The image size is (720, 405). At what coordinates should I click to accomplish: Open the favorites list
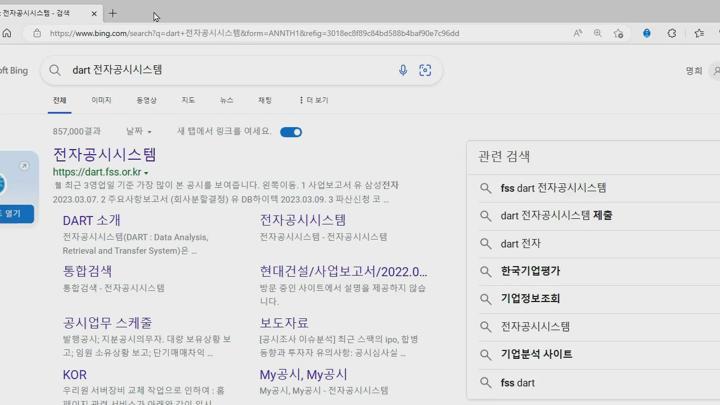(699, 33)
